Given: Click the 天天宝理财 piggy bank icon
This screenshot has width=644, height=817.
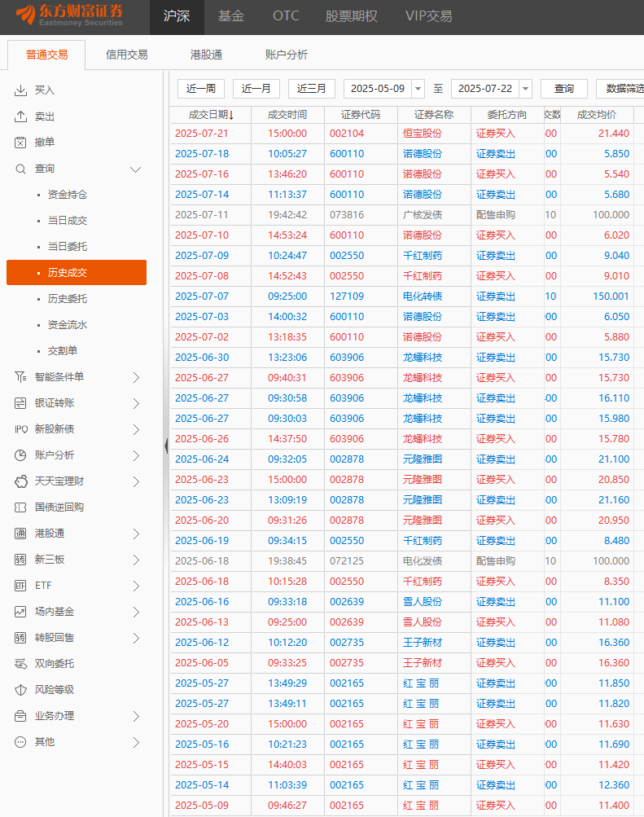Looking at the screenshot, I should [x=20, y=481].
